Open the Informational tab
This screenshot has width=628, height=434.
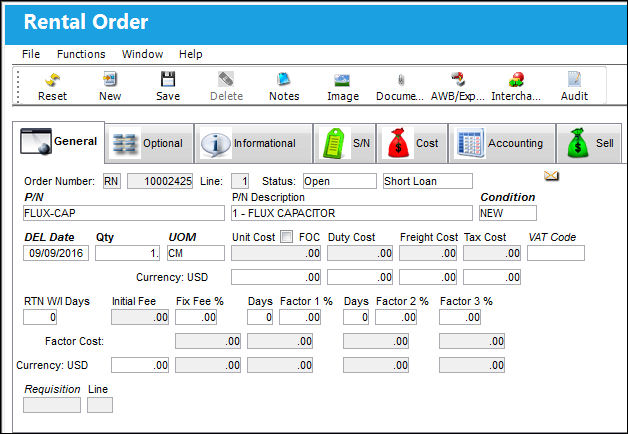click(254, 143)
